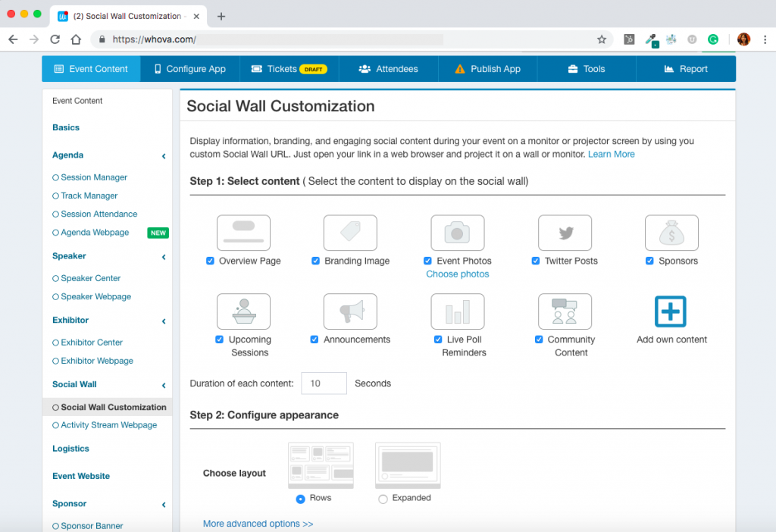Click the Announcements megaphone icon
The width and height of the screenshot is (776, 532).
point(350,311)
